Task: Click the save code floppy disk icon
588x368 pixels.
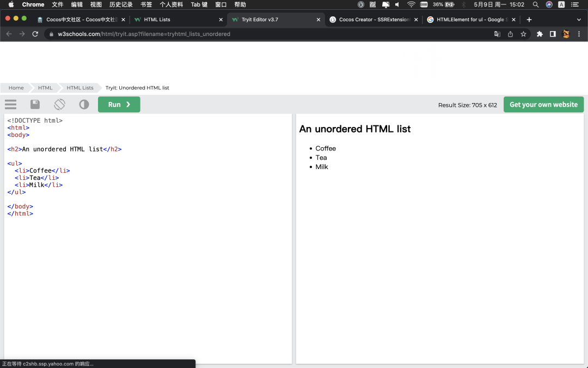Action: (x=35, y=104)
